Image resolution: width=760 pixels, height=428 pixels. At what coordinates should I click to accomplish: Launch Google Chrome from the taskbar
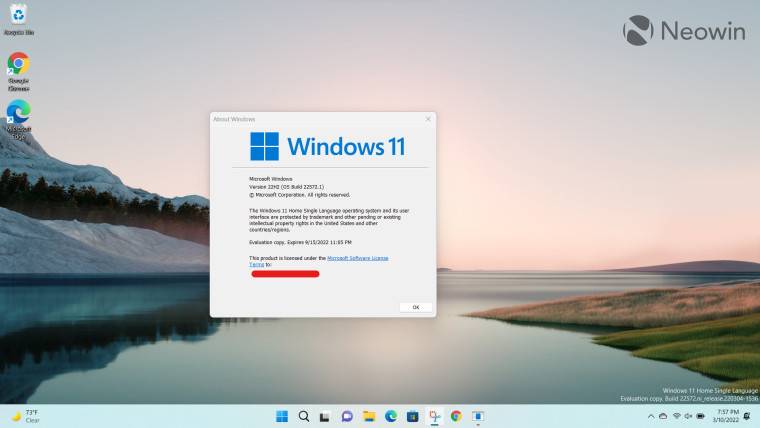click(x=456, y=416)
